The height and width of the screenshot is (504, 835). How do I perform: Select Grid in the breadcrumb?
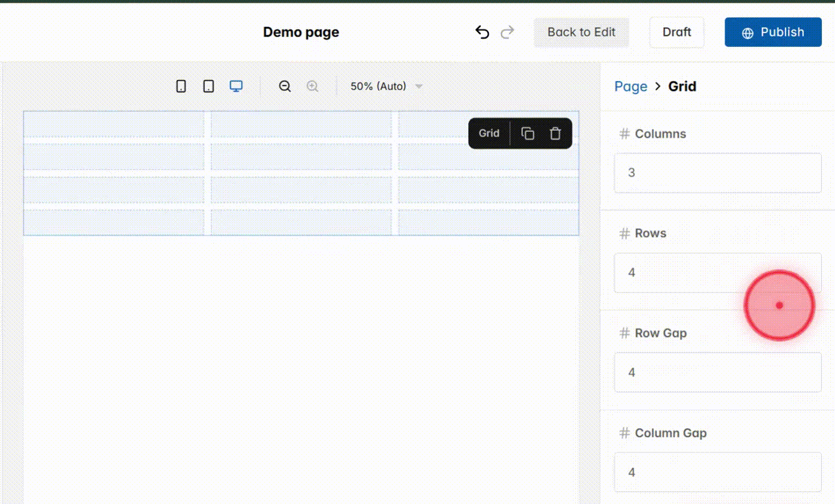click(682, 86)
